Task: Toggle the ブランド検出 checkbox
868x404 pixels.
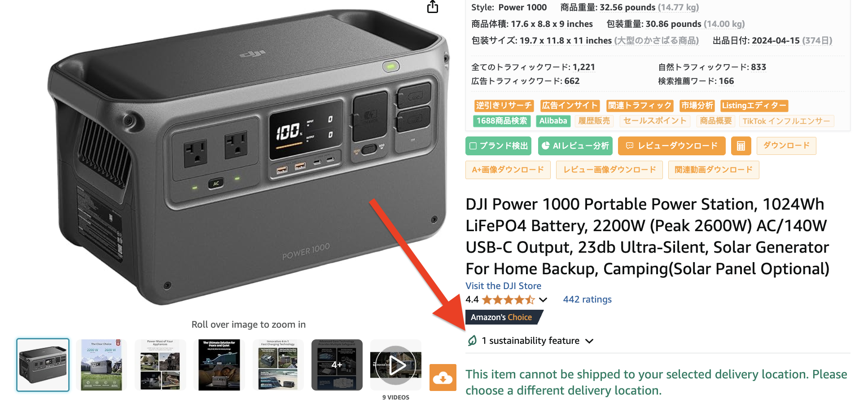Action: [473, 146]
